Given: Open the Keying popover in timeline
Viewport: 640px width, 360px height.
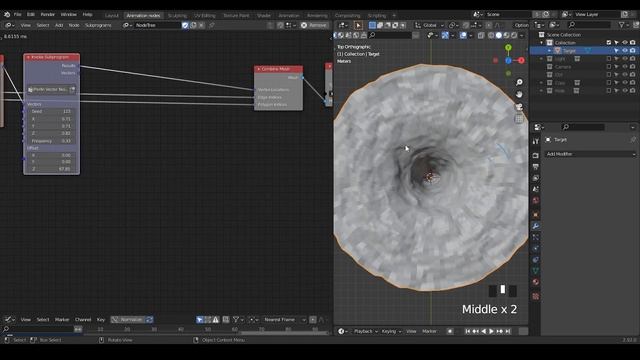Looking at the screenshot, I should point(391,331).
